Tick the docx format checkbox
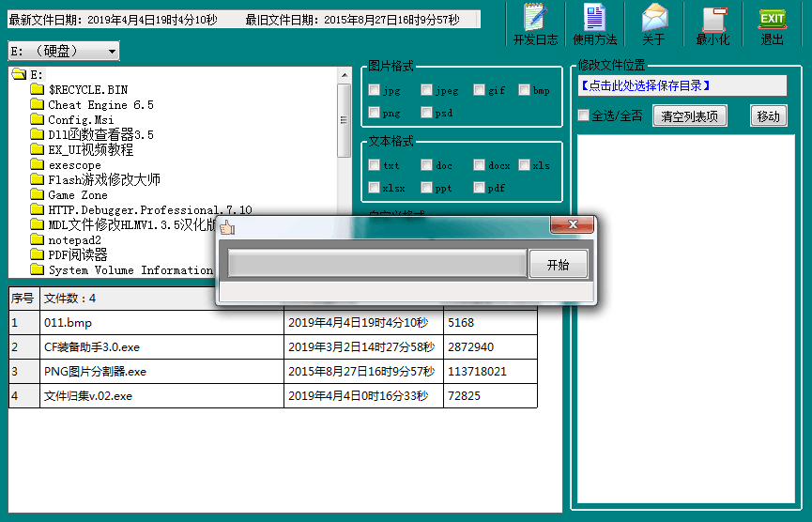 click(479, 164)
